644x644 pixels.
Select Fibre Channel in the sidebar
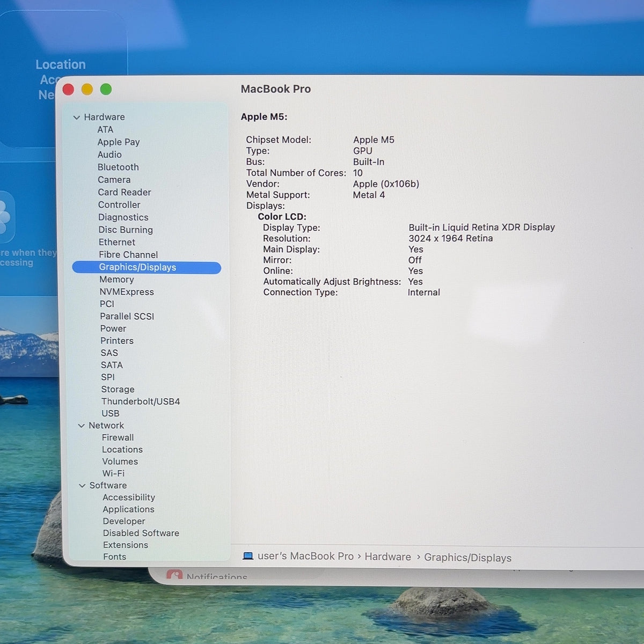click(x=128, y=255)
